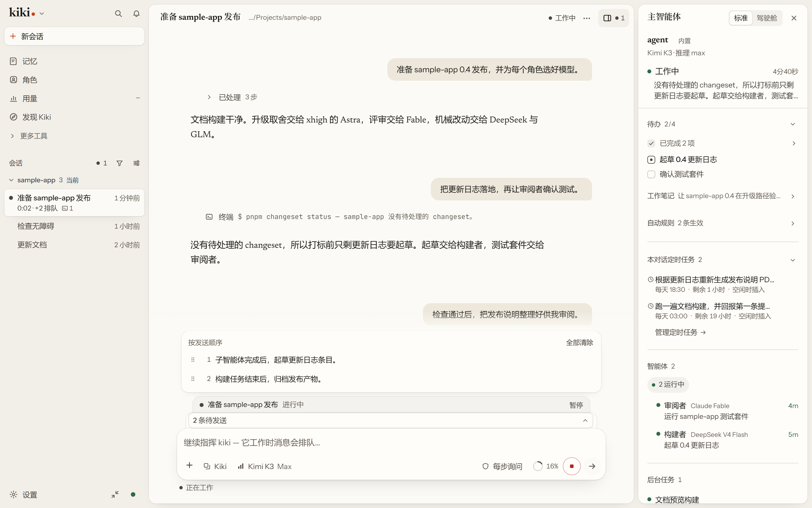Stop the running task with red button

pos(572,466)
